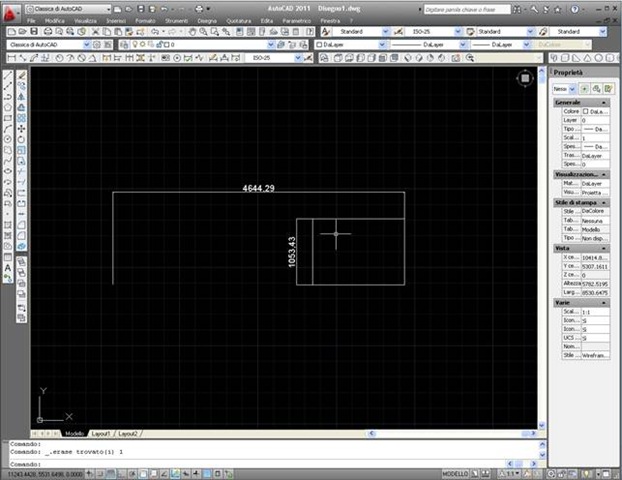The width and height of the screenshot is (622, 480).
Task: Collapse the Varie section in Proprietà
Action: [603, 303]
